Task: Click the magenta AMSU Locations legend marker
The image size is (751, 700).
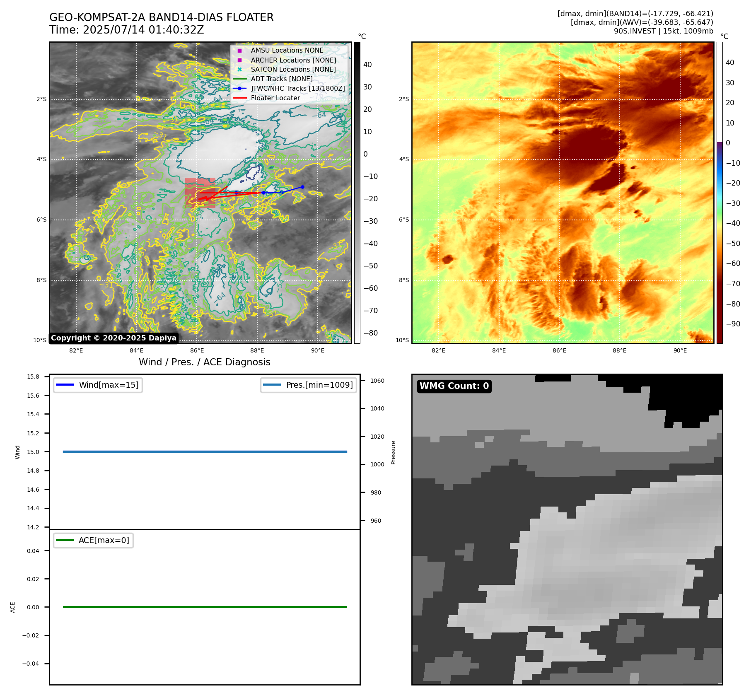Action: pyautogui.click(x=239, y=51)
